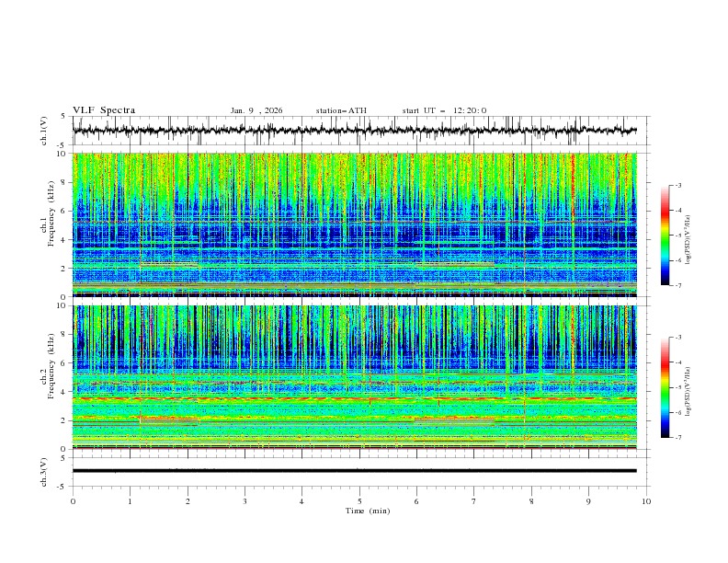Click the ch.3 flat waveform trace
The image size is (728, 563).
pos(355,471)
